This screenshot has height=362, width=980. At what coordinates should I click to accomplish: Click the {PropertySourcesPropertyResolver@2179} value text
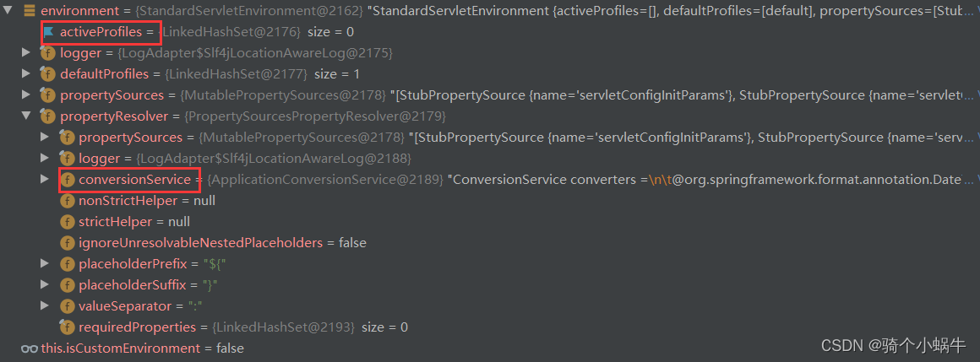click(313, 116)
